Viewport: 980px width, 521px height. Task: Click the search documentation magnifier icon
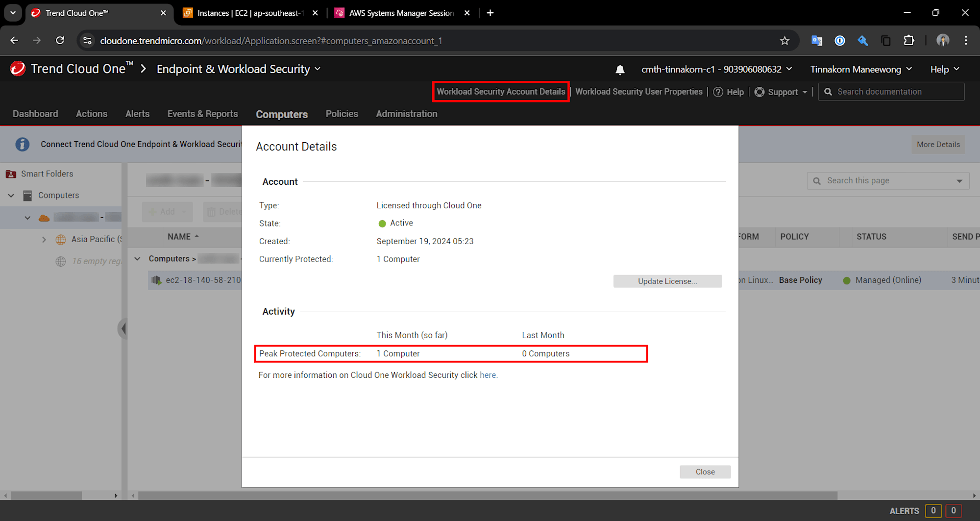[x=828, y=92]
